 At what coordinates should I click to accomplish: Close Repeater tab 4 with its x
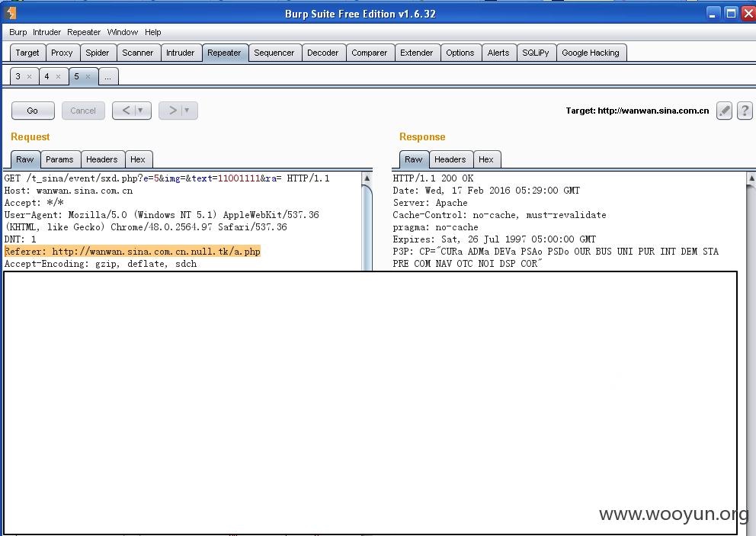(x=58, y=76)
